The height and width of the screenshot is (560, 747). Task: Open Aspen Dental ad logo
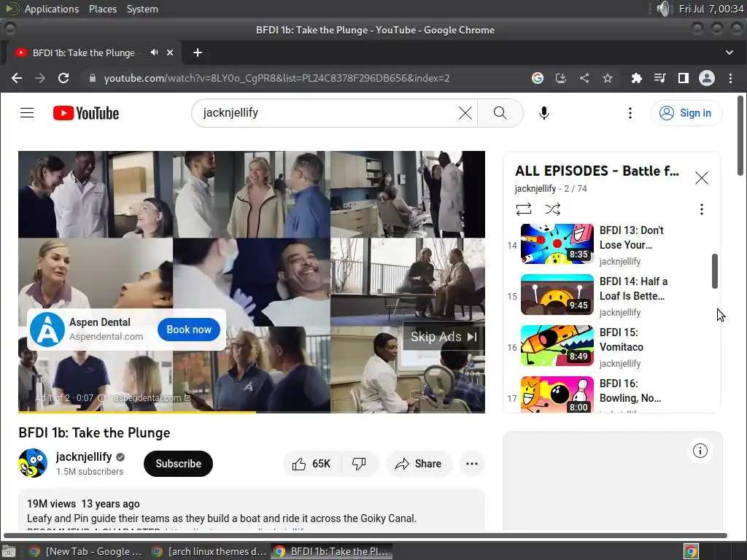[x=47, y=330]
